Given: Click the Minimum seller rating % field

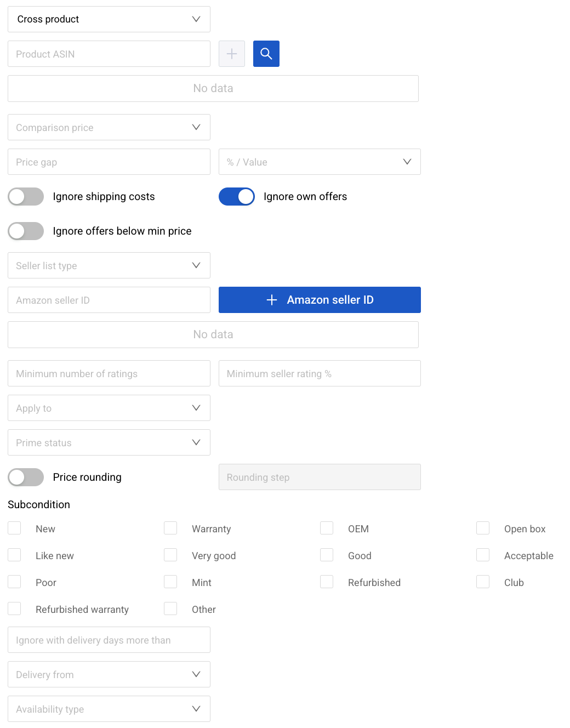Looking at the screenshot, I should [319, 374].
